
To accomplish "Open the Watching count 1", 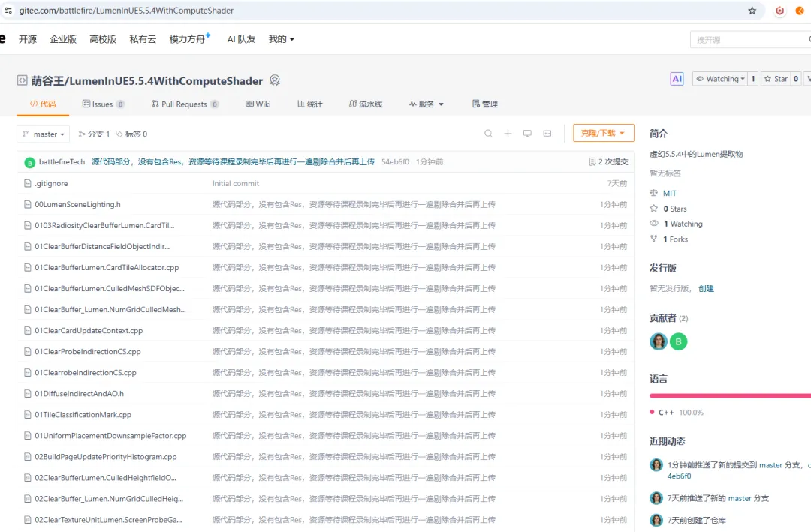I will coord(753,79).
